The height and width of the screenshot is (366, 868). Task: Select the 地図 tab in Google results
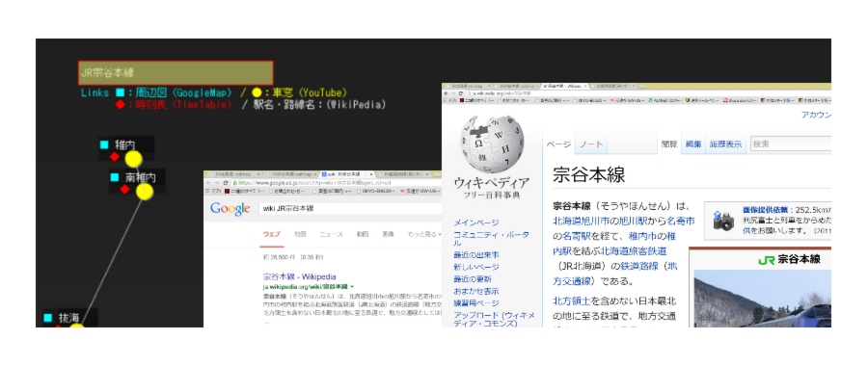[x=300, y=234]
